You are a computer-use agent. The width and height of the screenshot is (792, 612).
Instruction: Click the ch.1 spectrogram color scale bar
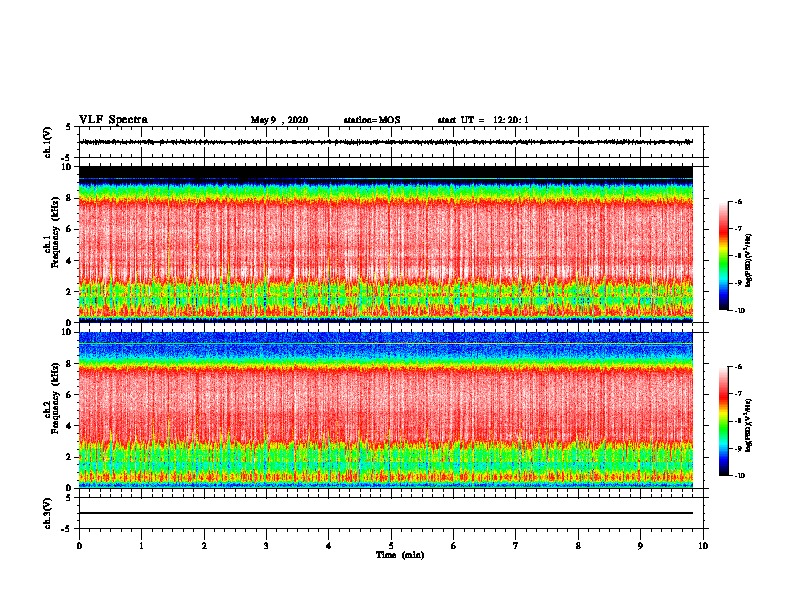pyautogui.click(x=723, y=256)
